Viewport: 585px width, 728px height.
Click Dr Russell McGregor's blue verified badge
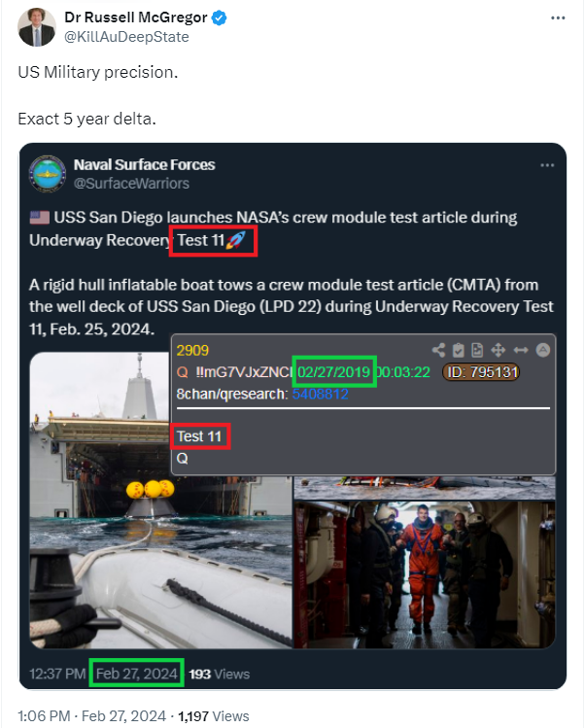tap(220, 17)
